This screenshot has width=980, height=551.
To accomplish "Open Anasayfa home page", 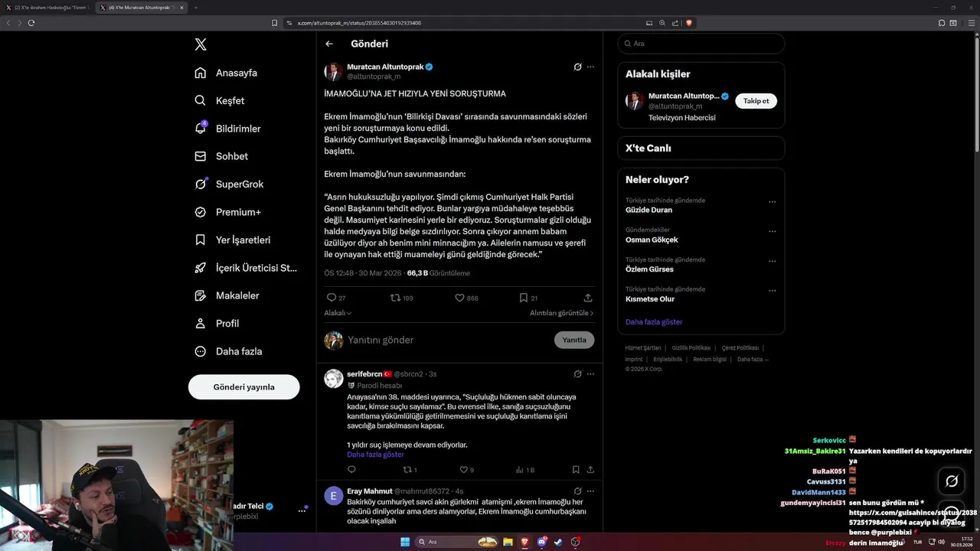I will 226,73.
